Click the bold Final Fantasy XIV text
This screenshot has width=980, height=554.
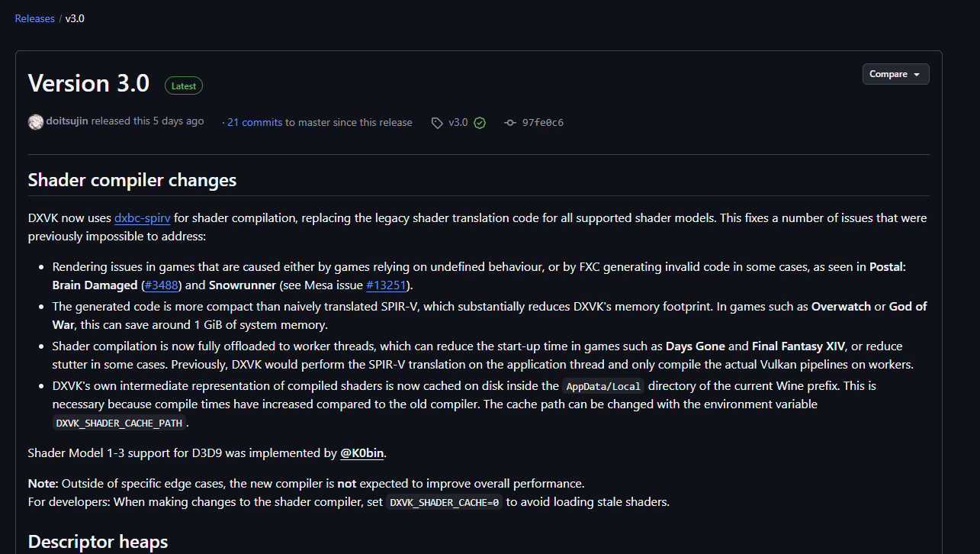click(x=798, y=346)
